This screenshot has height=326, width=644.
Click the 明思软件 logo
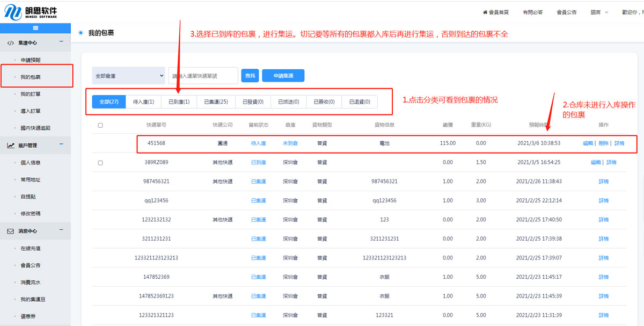click(30, 12)
